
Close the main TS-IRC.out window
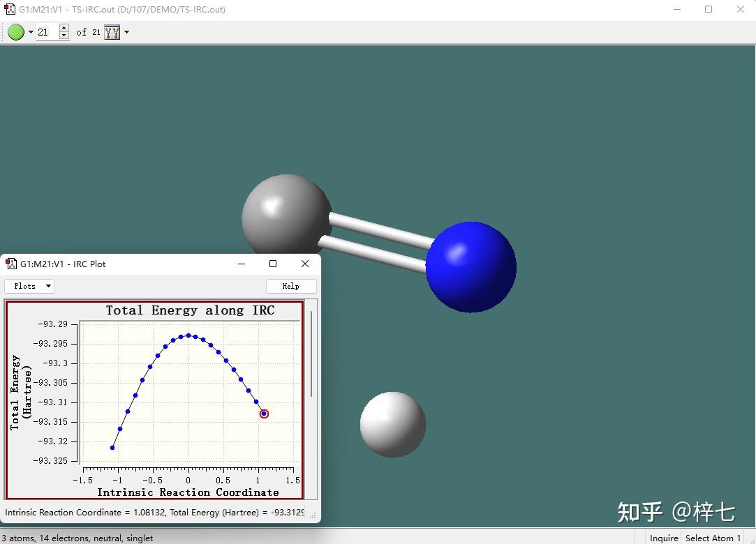[741, 9]
